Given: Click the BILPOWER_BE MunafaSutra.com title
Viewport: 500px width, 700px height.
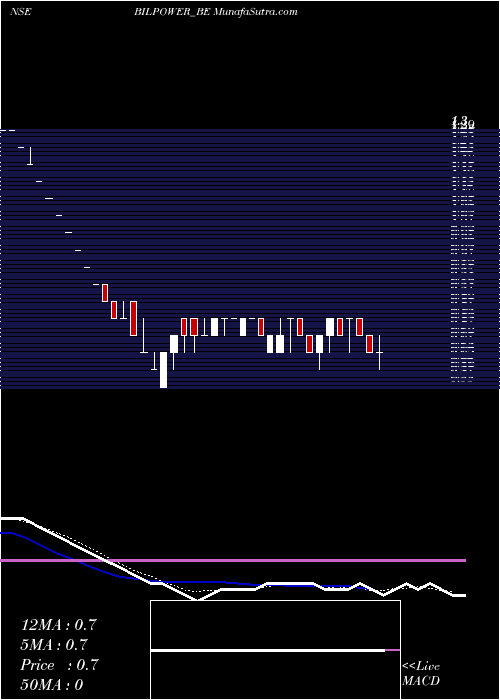Looking at the screenshot, I should coord(216,12).
